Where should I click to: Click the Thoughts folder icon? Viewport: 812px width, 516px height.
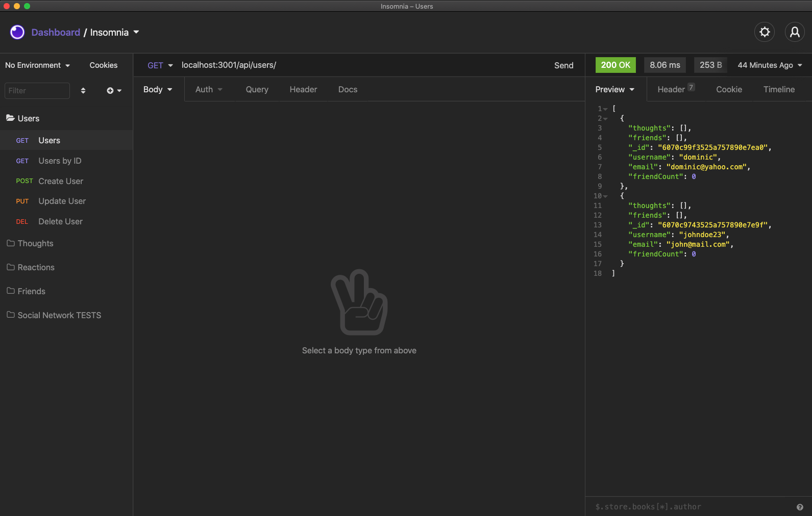10,243
